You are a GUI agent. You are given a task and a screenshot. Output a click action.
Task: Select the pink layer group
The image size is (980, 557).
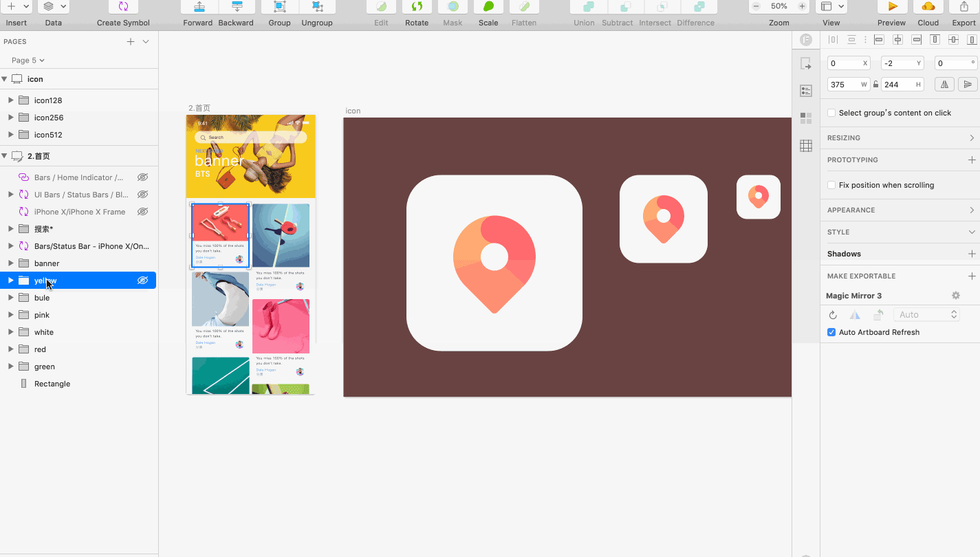[42, 315]
